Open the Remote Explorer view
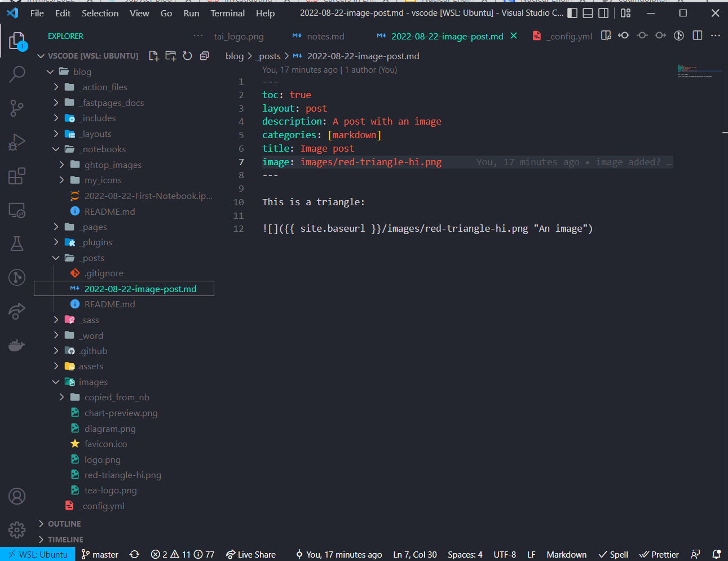This screenshot has height=561, width=728. click(x=17, y=210)
